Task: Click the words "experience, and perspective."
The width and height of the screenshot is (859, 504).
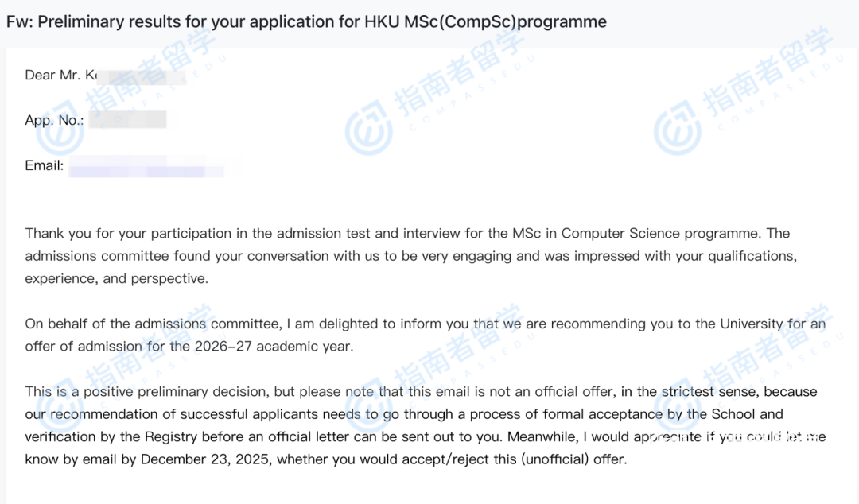Action: click(116, 279)
